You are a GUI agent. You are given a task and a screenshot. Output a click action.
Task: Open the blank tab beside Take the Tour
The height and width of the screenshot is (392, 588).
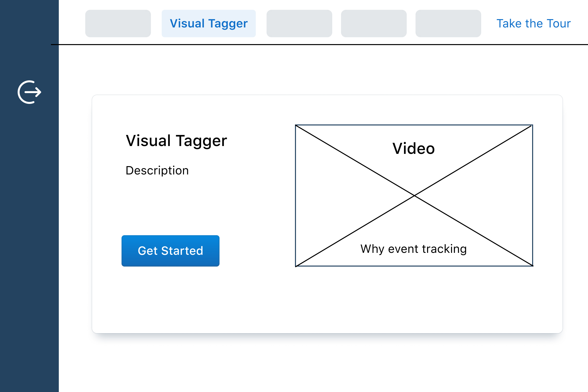(448, 24)
